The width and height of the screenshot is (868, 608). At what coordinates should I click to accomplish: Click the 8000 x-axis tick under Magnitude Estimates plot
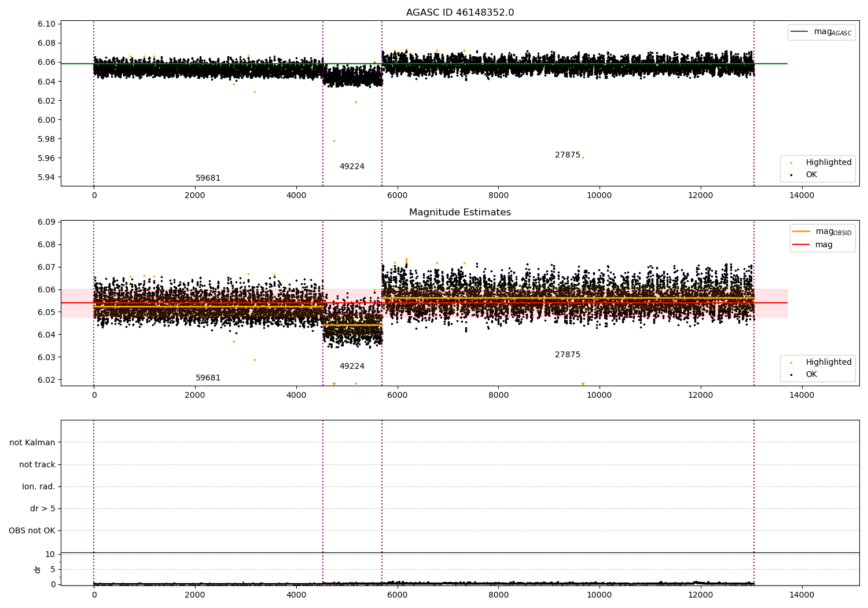point(498,395)
